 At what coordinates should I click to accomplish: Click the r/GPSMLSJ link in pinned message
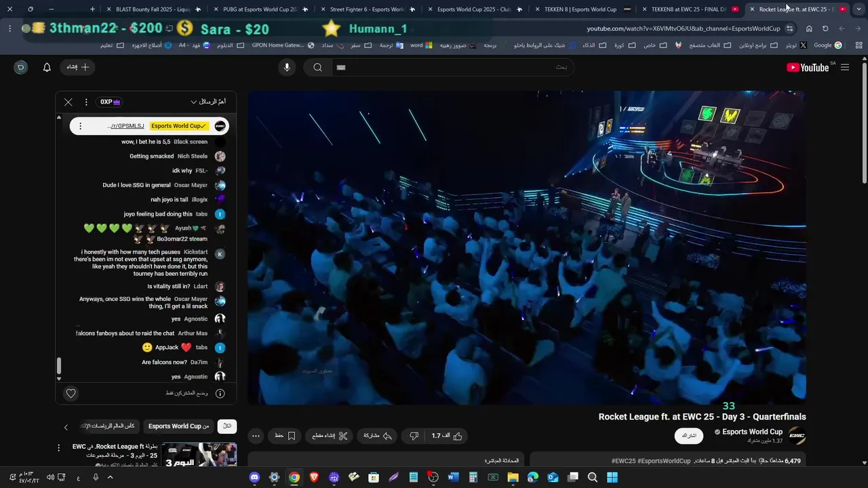click(126, 126)
